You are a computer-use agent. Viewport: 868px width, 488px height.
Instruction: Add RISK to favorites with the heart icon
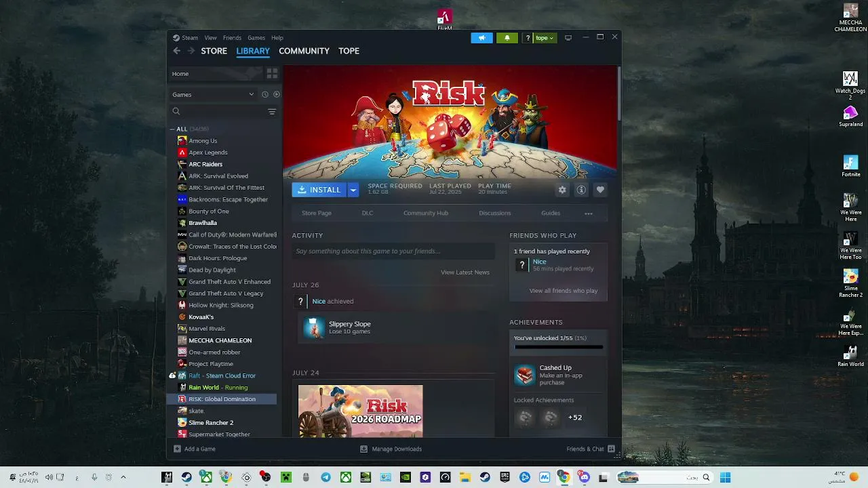coord(600,190)
